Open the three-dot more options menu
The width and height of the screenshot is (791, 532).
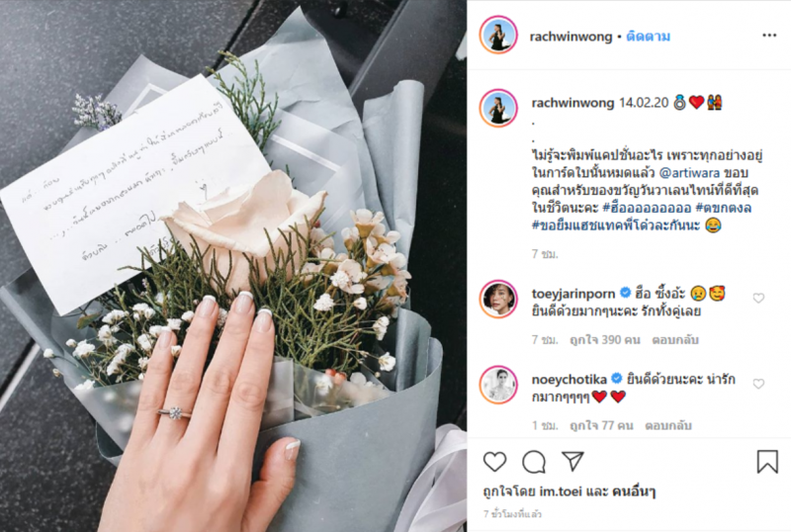(769, 36)
